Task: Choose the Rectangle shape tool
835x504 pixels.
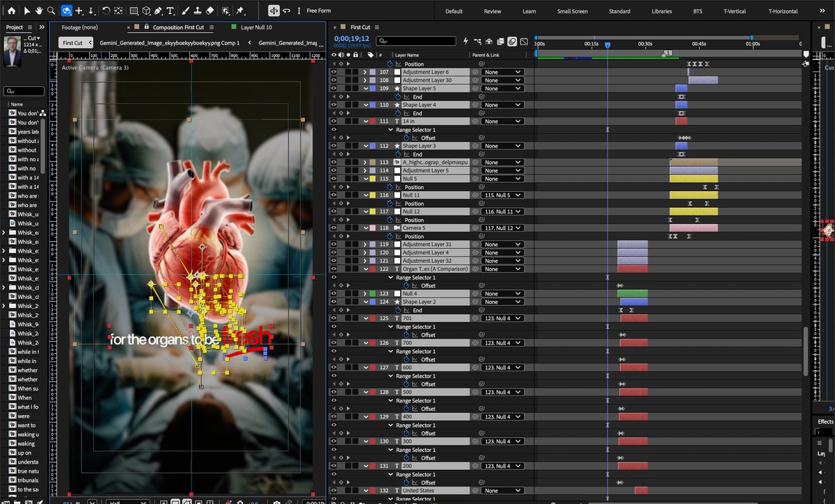Action: 134,11
